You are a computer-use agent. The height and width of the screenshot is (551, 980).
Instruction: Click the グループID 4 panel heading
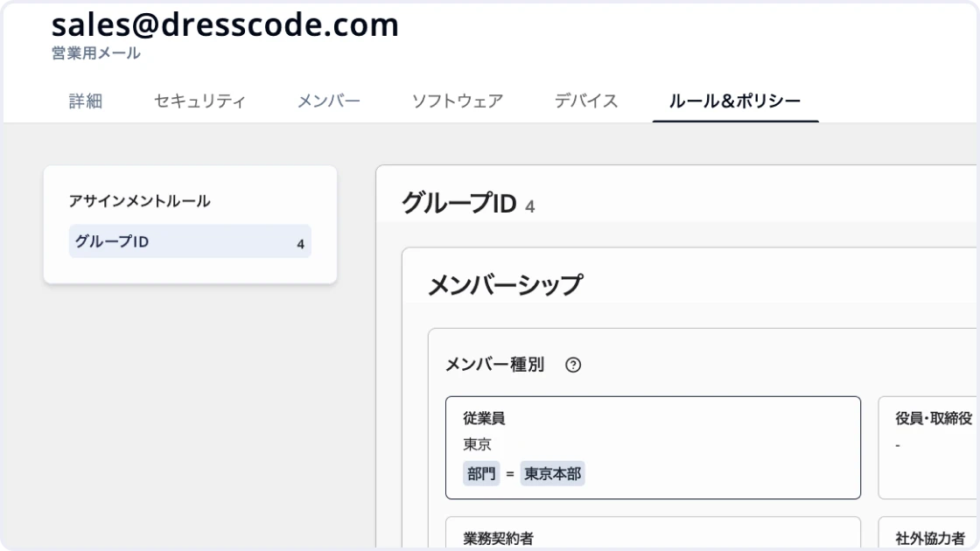click(x=468, y=204)
